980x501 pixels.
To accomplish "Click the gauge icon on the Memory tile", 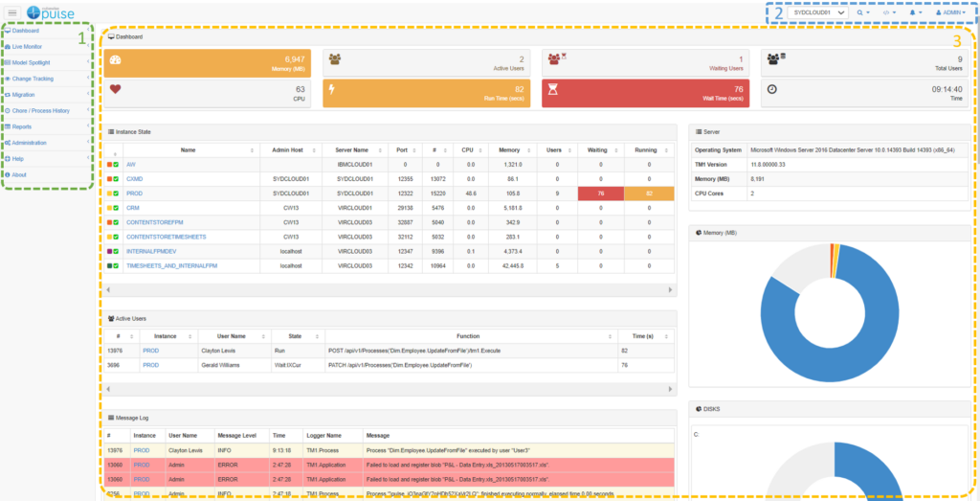I will pyautogui.click(x=117, y=61).
